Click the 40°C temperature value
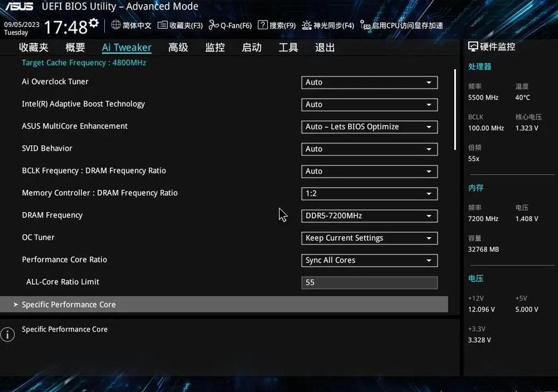The image size is (558, 392). 523,97
